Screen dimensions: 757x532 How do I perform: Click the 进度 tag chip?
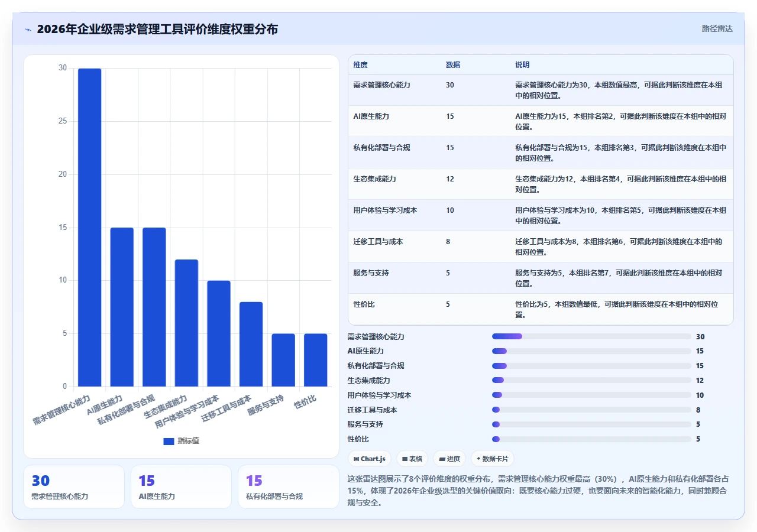tap(449, 459)
